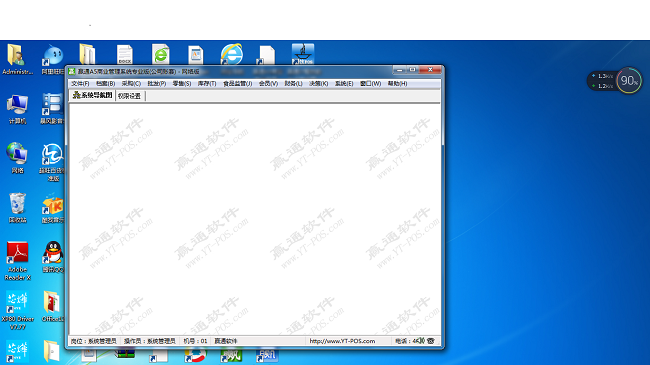
Task: Click the Adobe Reader X desktop icon
Action: pos(17,261)
